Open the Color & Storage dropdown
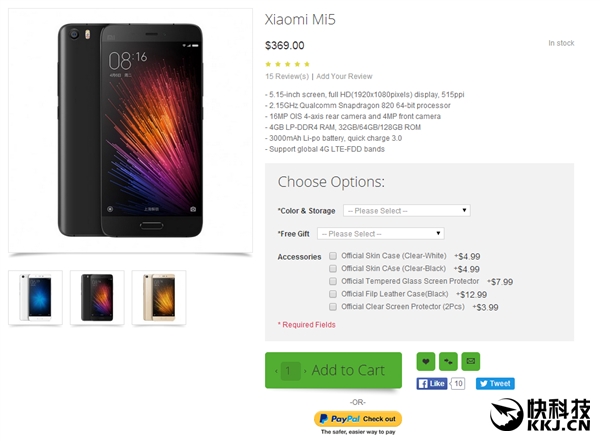Viewport: 600px width, 441px height. click(x=407, y=211)
